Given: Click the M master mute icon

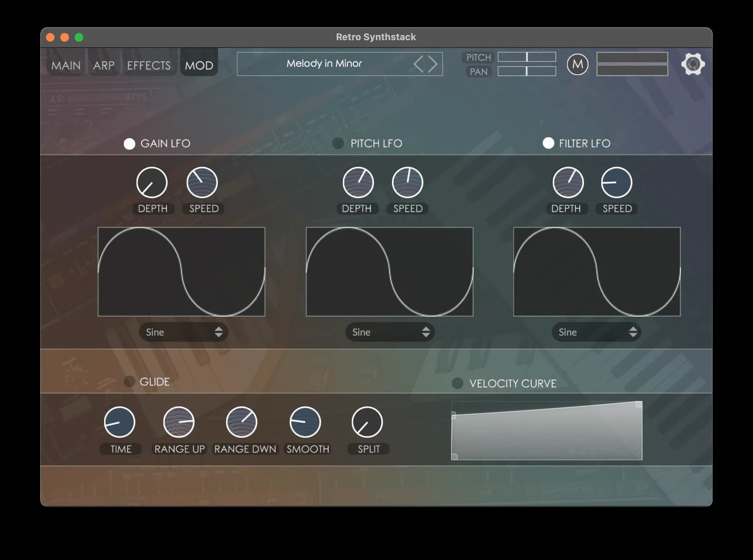Looking at the screenshot, I should 578,65.
